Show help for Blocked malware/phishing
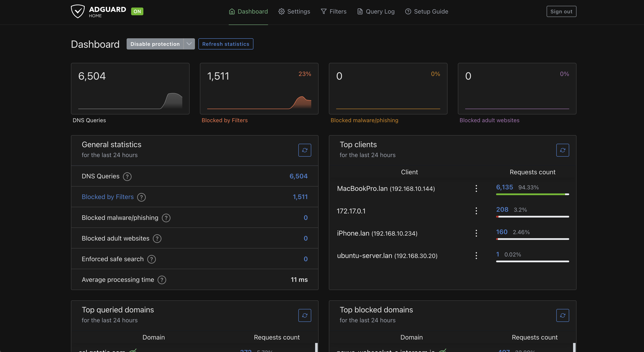The image size is (644, 352). tap(166, 218)
